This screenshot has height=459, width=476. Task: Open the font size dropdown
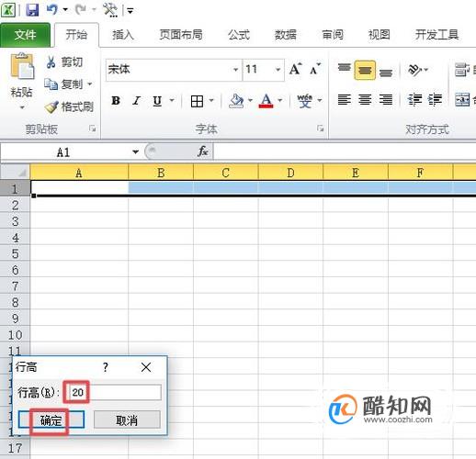coord(278,70)
